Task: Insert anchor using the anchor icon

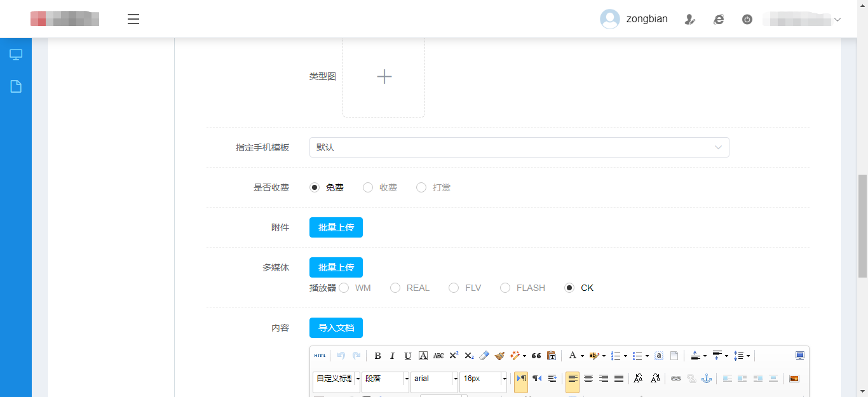Action: click(706, 379)
